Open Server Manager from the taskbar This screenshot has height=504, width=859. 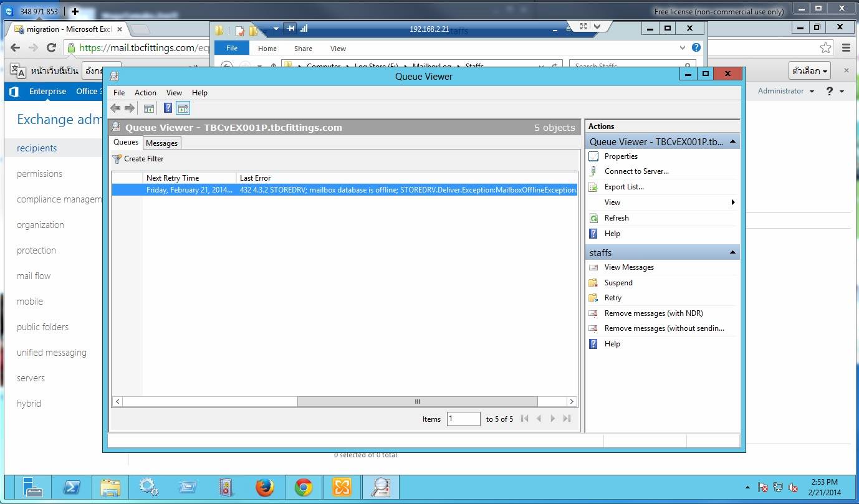coord(32,487)
